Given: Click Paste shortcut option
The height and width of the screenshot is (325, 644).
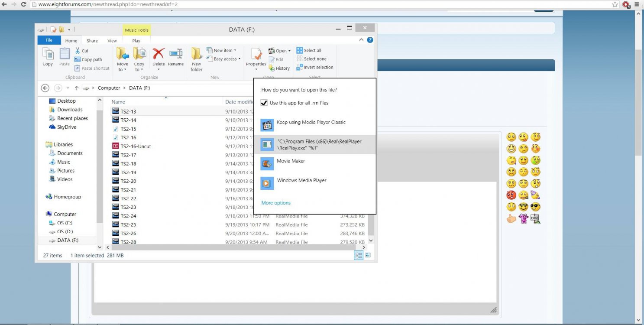Looking at the screenshot, I should tap(92, 68).
